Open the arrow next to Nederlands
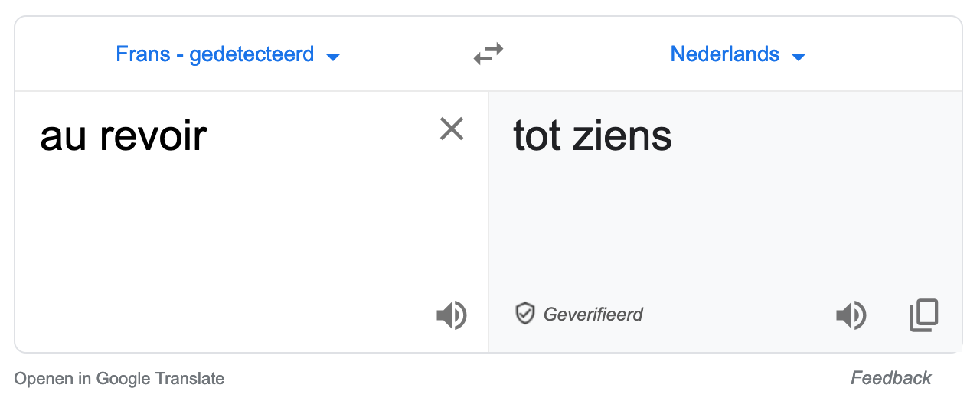 click(x=798, y=57)
